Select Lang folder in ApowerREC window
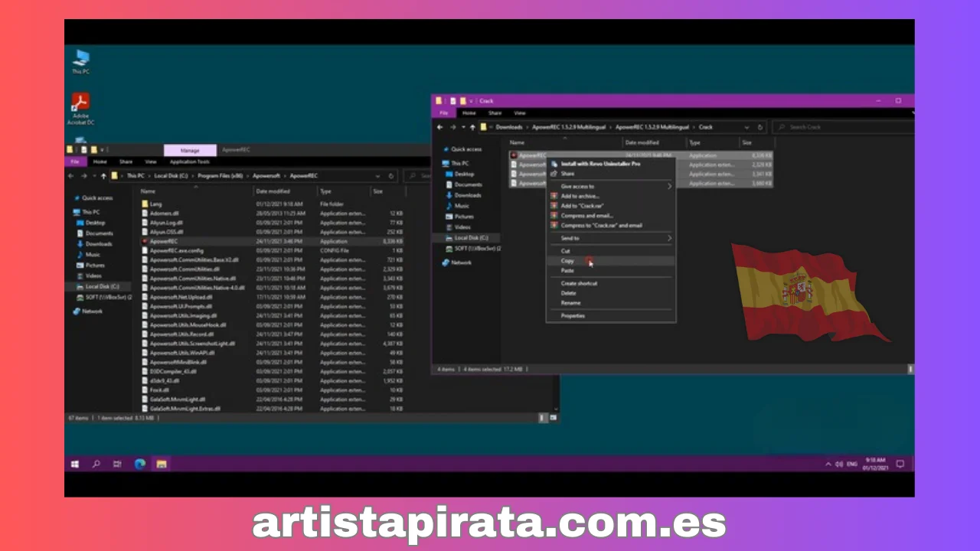 pyautogui.click(x=151, y=204)
